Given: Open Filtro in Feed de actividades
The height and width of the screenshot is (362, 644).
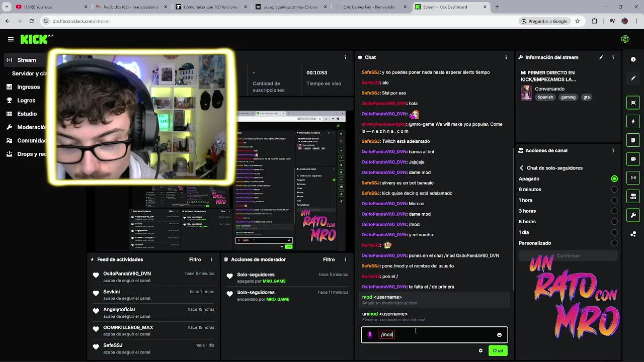Looking at the screenshot, I should coord(195,259).
